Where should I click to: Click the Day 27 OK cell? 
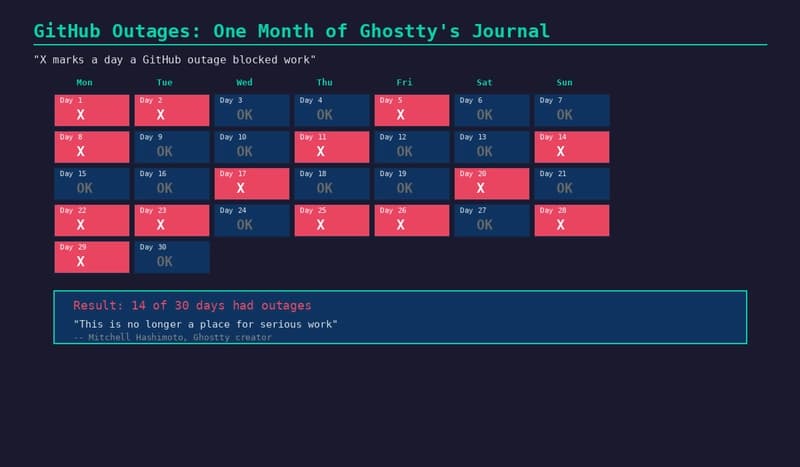pos(492,220)
